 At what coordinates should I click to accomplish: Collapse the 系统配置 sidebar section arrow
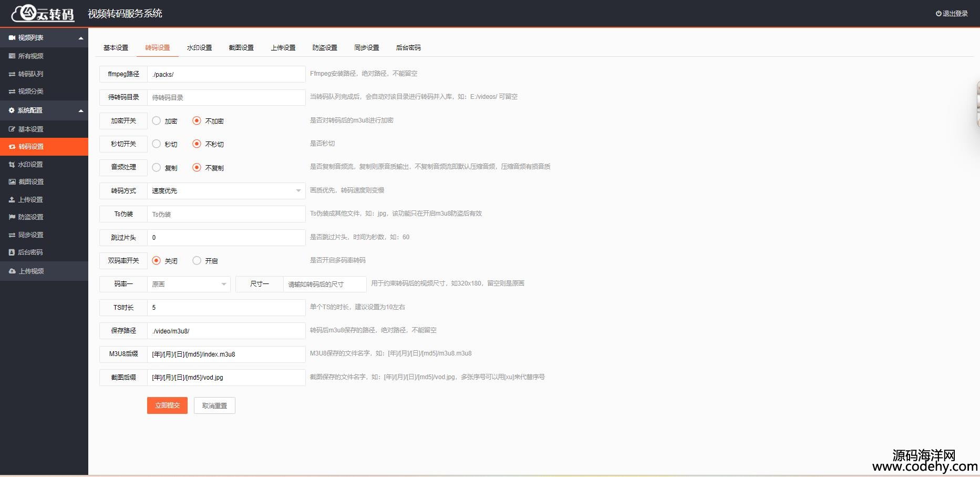[81, 110]
